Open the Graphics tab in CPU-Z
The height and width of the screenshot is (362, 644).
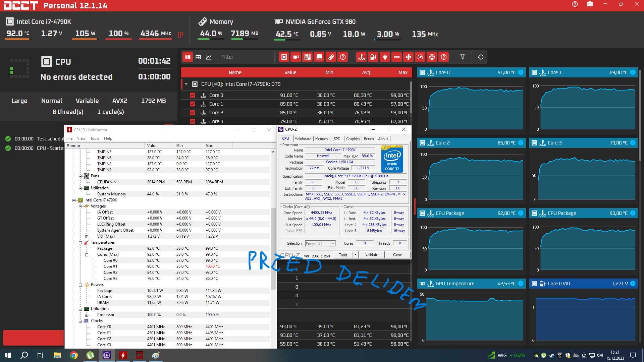(x=353, y=139)
